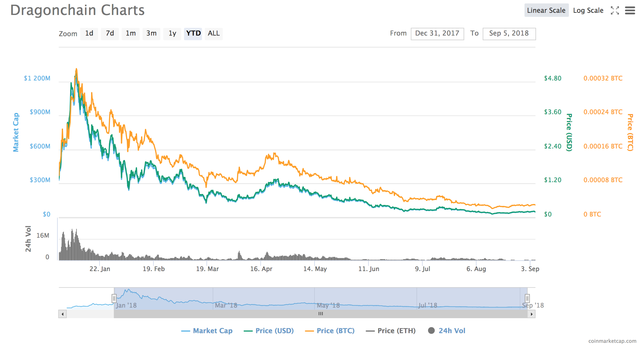Set zoom range to 7d
Image resolution: width=644 pixels, height=355 pixels.
coord(110,33)
